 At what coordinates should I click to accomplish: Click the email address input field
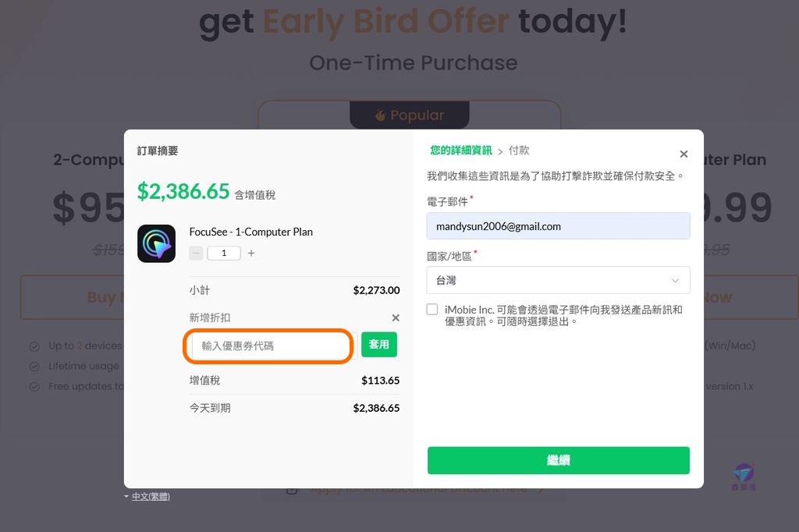(x=559, y=226)
